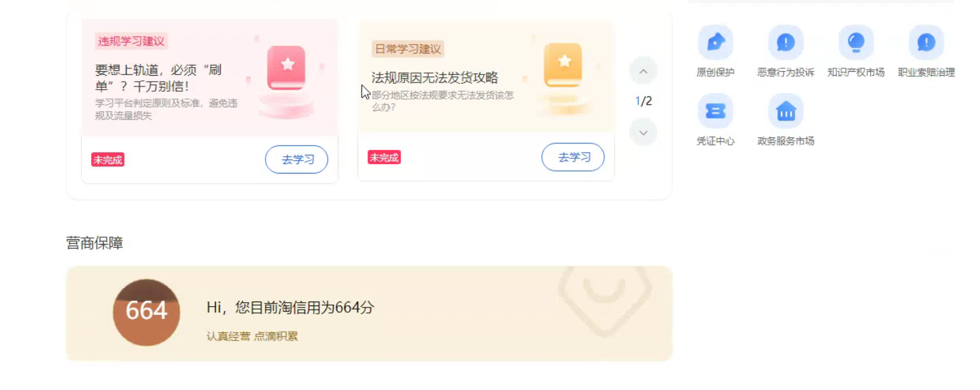Open the 要想上轨道，必须"刷单" article title
Screen dimensions: 980x390
tap(159, 78)
